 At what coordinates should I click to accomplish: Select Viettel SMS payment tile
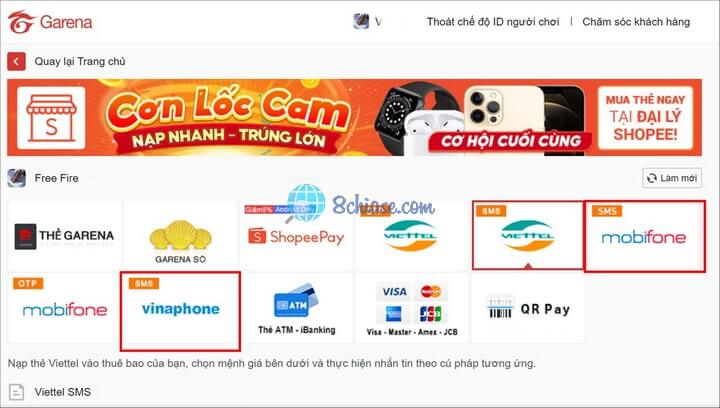click(x=528, y=235)
